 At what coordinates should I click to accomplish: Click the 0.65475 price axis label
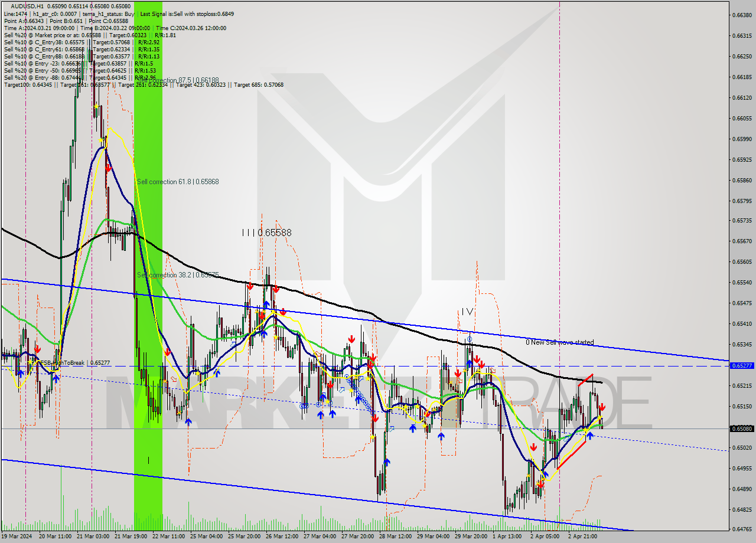click(742, 303)
